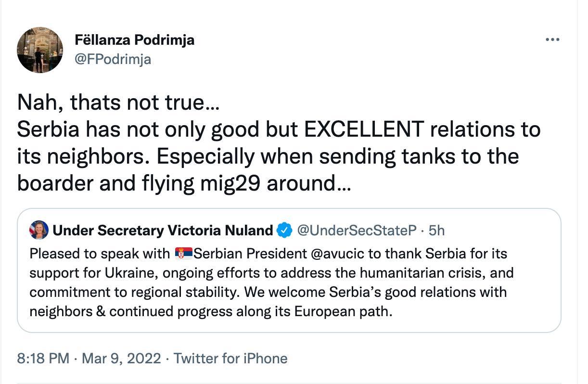
Task: Click the 8:18 PM timestamp
Action: 43,358
